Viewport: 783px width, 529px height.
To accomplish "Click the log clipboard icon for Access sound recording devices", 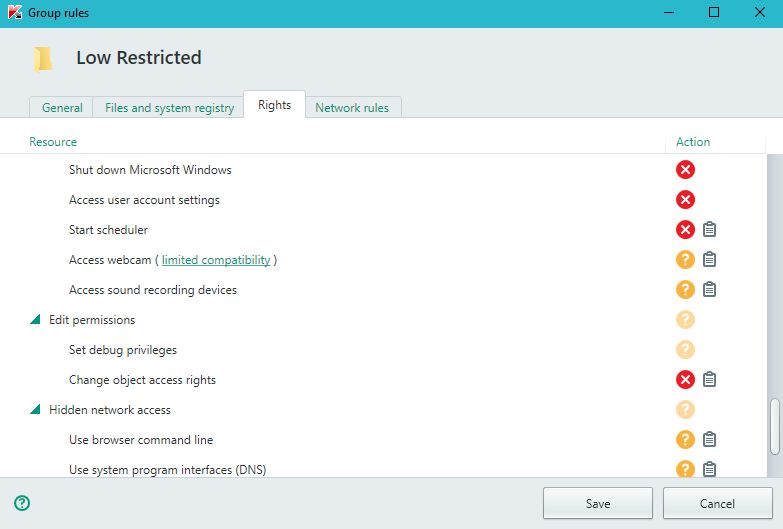I will tap(709, 290).
